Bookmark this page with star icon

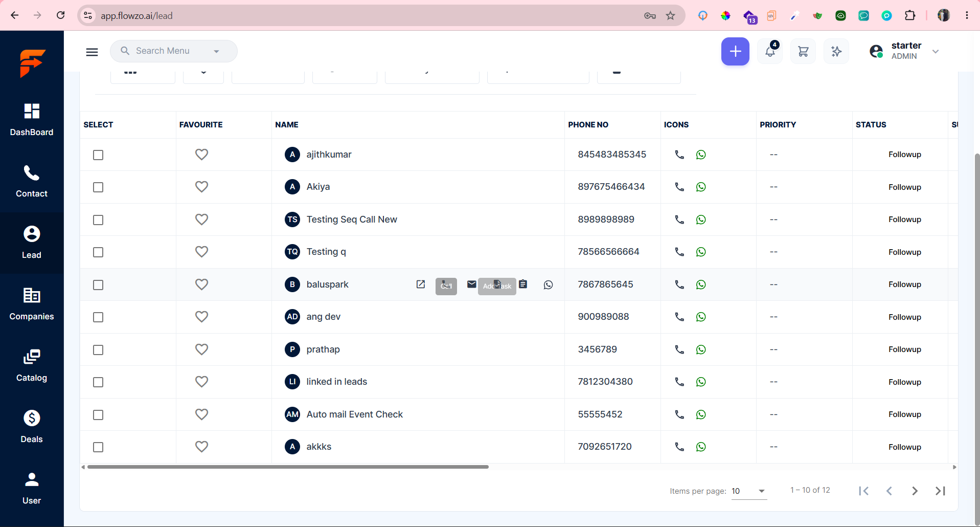tap(671, 15)
